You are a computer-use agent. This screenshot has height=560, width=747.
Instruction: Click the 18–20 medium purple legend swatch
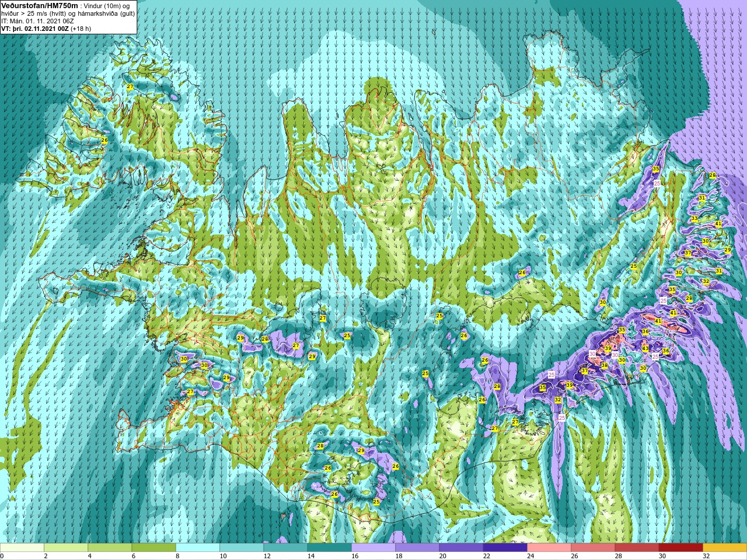point(417,548)
